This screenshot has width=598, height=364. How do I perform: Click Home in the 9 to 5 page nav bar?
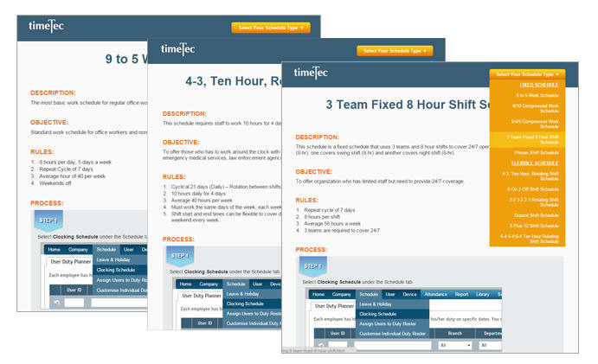[x=55, y=249]
